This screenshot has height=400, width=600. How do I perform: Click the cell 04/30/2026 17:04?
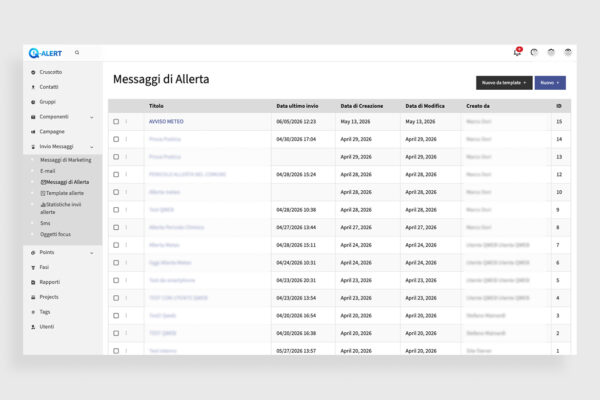(296, 139)
